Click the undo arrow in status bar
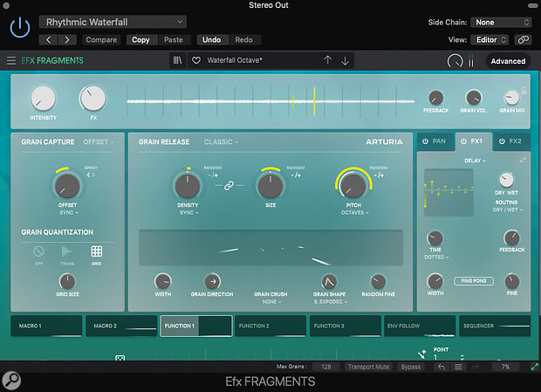 point(442,367)
